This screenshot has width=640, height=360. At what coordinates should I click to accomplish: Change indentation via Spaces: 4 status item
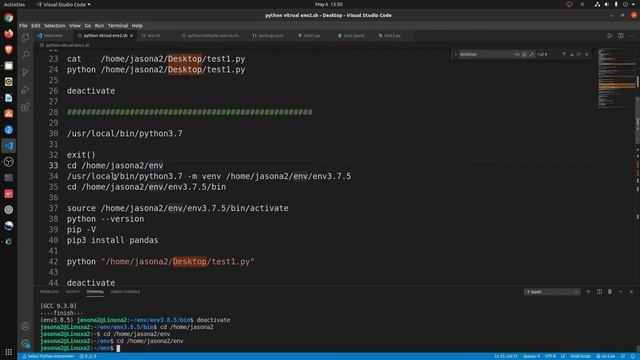coord(531,356)
